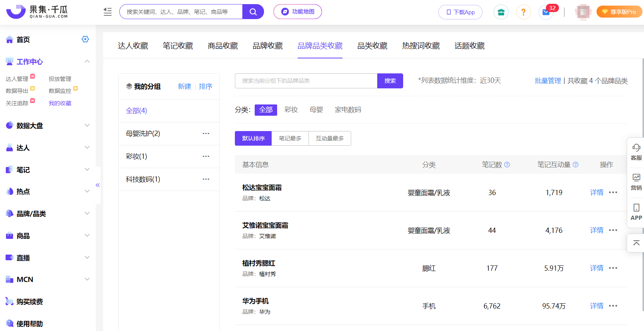Click the Qian-Gua logo
Screen dimensions: 644x331
coord(37,12)
